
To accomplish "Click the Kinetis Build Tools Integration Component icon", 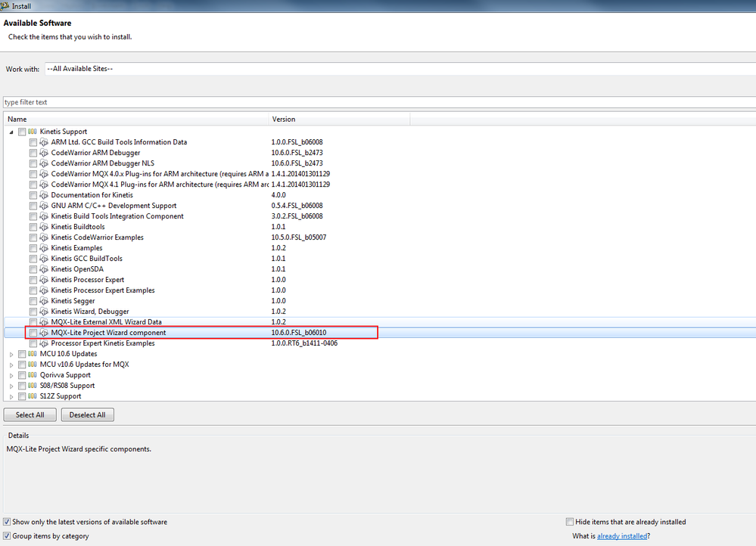I will pyautogui.click(x=44, y=216).
